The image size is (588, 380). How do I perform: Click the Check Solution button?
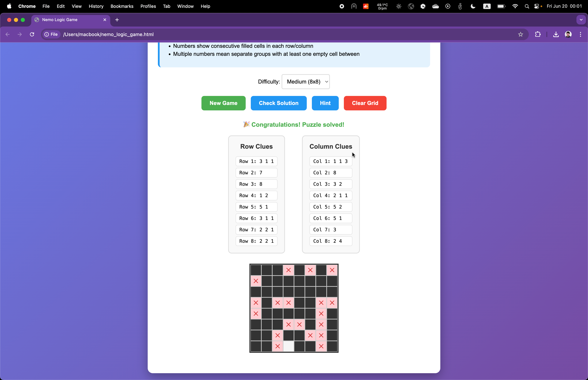(x=279, y=103)
